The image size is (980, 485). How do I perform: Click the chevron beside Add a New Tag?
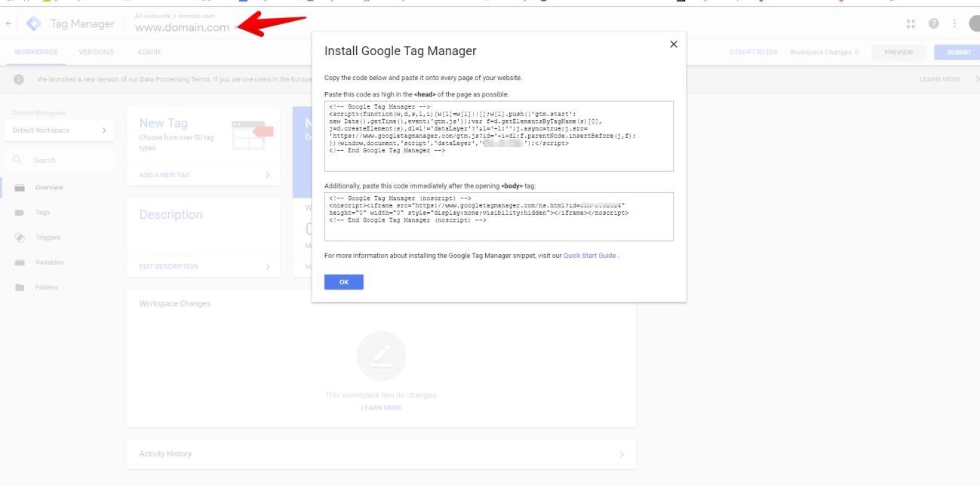point(267,175)
